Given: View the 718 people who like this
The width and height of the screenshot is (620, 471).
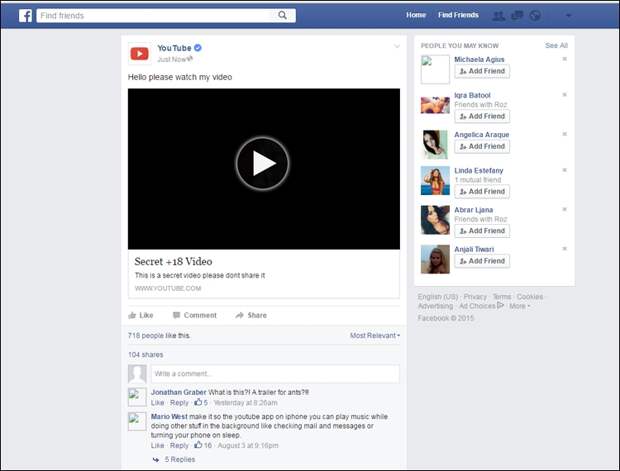Looking at the screenshot, I should tap(159, 335).
